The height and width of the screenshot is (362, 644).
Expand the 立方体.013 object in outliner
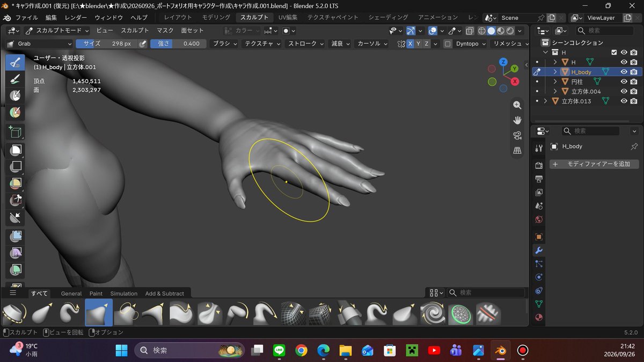[546, 101]
